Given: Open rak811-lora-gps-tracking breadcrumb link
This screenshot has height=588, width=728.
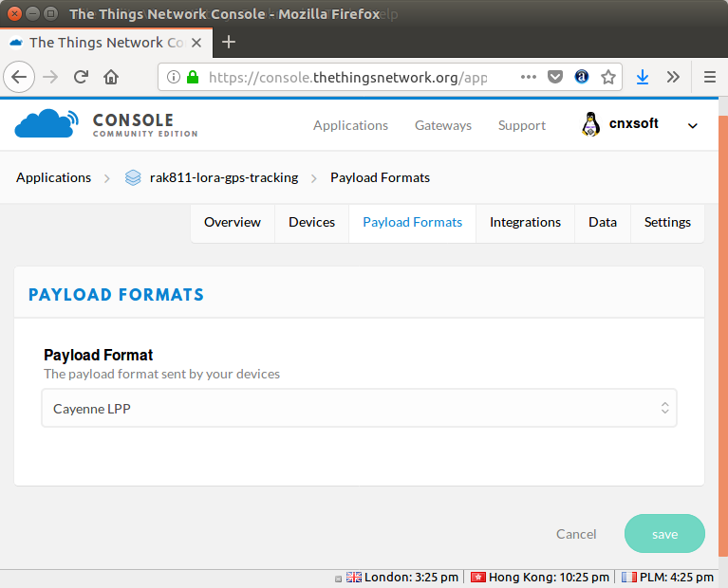Looking at the screenshot, I should coord(224,177).
